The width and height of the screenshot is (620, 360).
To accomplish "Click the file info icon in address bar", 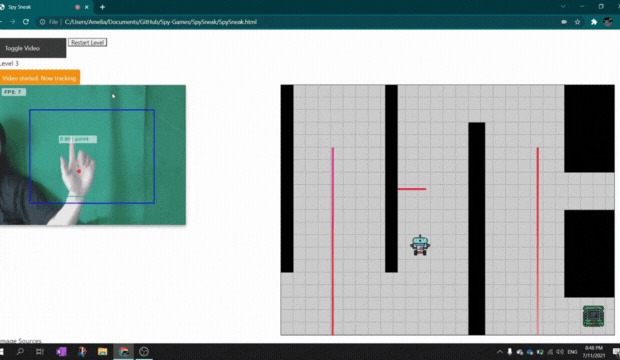I will (42, 22).
